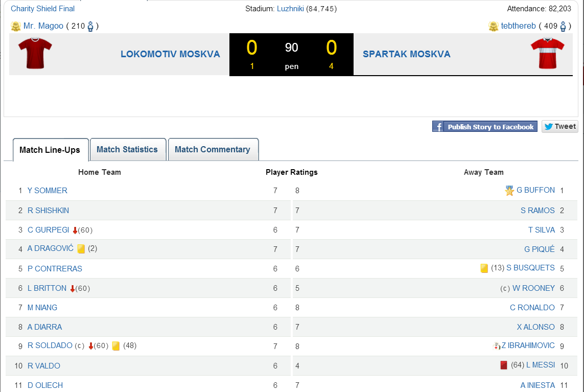
Task: Click the icon beside Z Ibrahimovic
Action: click(x=496, y=346)
